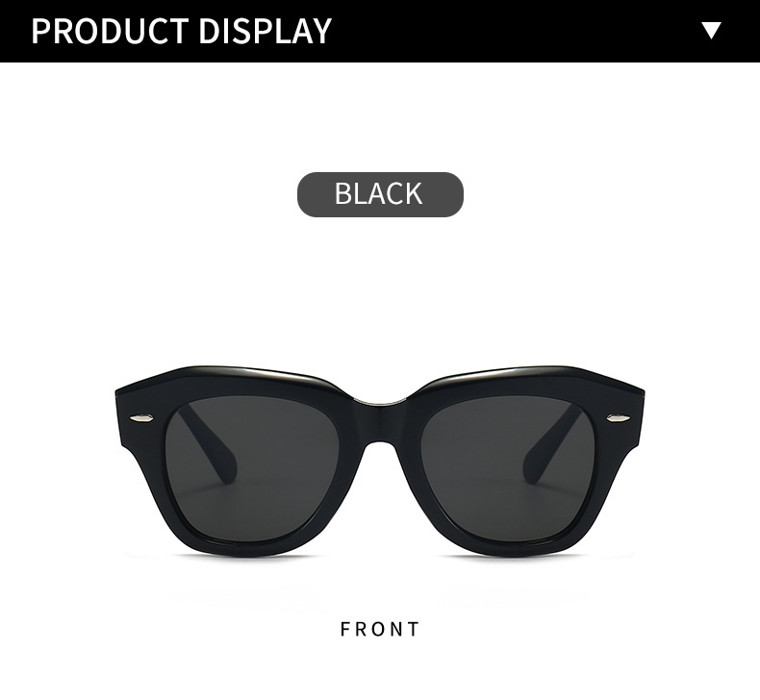Click the letter F in FRONT caption
The height and width of the screenshot is (700, 760).
[345, 629]
